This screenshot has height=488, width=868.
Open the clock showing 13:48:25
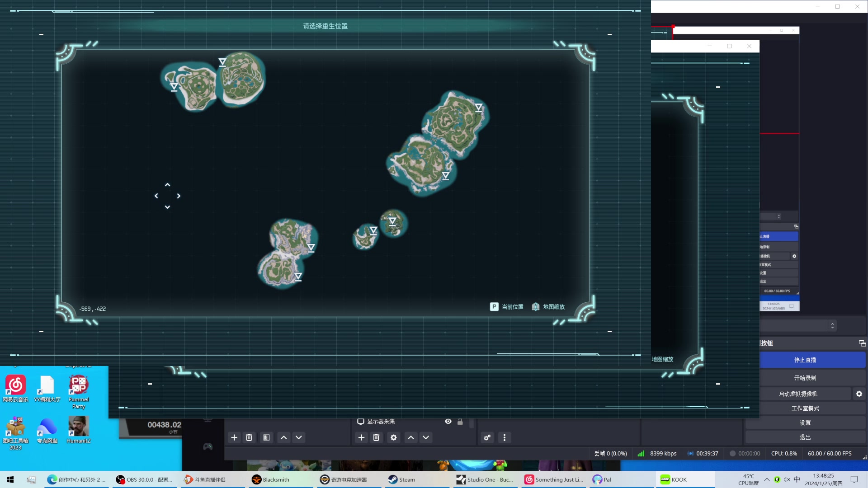click(x=823, y=479)
